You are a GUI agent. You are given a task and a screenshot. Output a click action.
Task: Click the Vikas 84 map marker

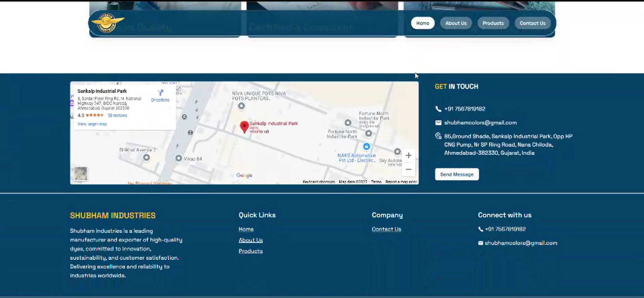[x=179, y=158]
